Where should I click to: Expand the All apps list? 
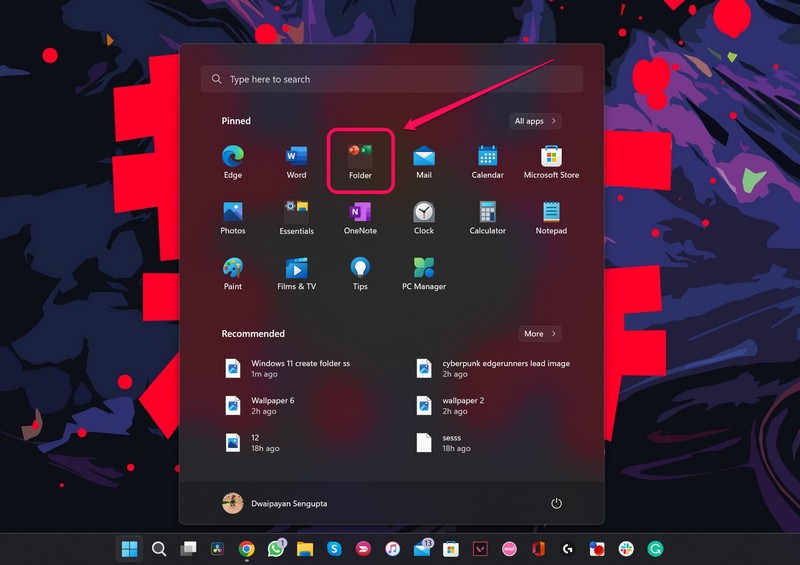534,121
